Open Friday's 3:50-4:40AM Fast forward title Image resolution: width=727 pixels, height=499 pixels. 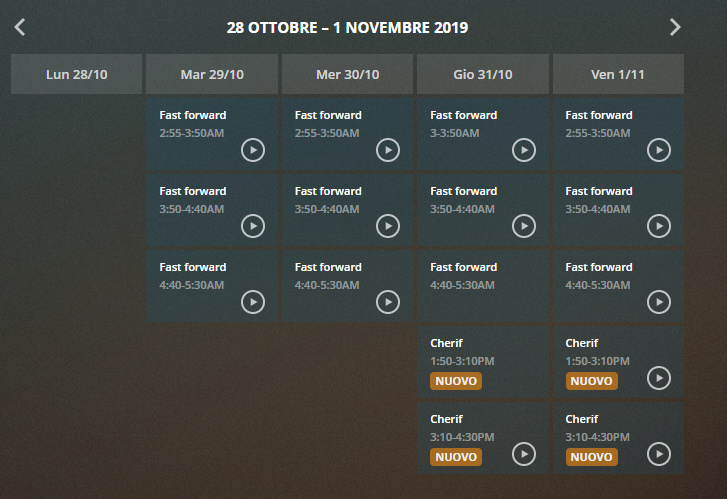pyautogui.click(x=599, y=191)
